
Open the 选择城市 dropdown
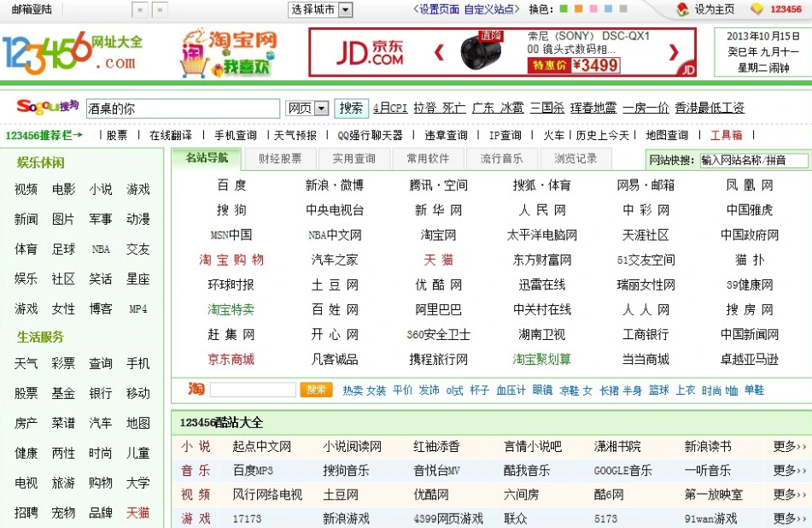tap(320, 9)
